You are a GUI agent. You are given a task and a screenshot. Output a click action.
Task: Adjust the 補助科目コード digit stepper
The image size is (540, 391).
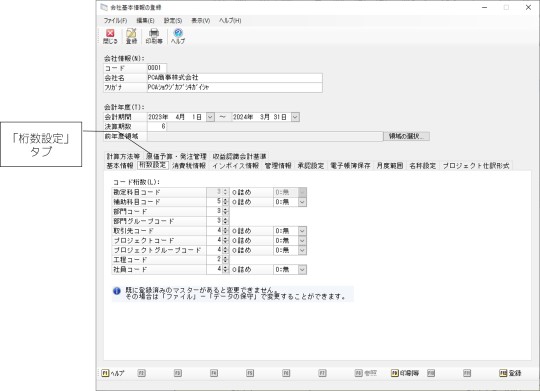[x=225, y=202]
